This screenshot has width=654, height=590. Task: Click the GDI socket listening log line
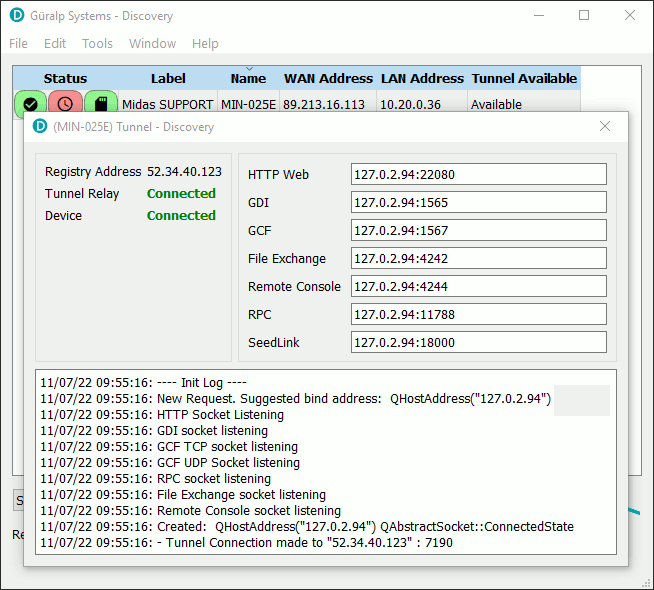pos(154,430)
